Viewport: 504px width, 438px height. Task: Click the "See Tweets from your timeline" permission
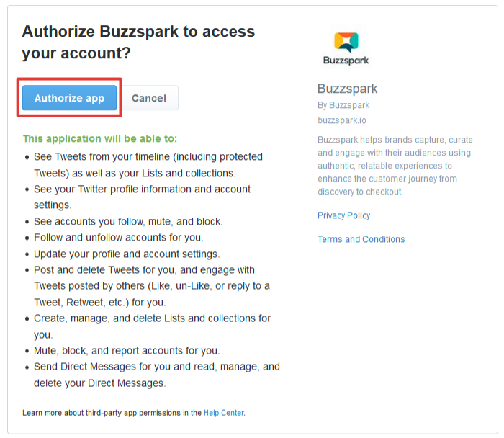point(148,156)
